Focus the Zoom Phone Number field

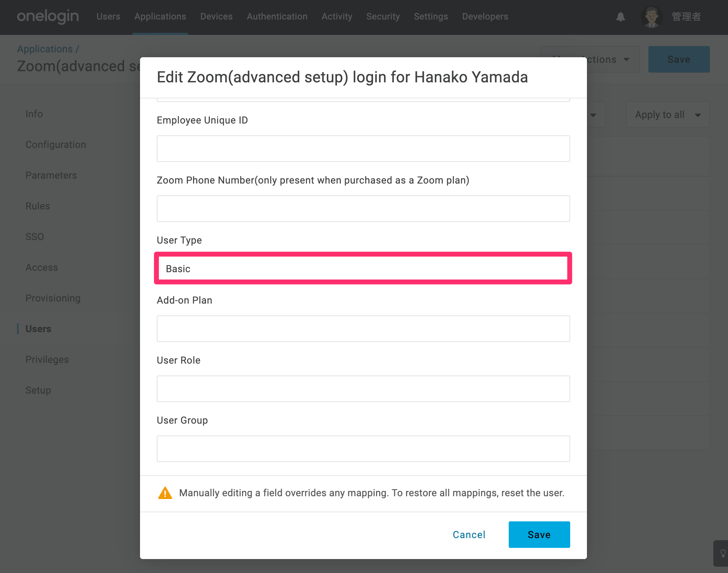[x=363, y=209]
